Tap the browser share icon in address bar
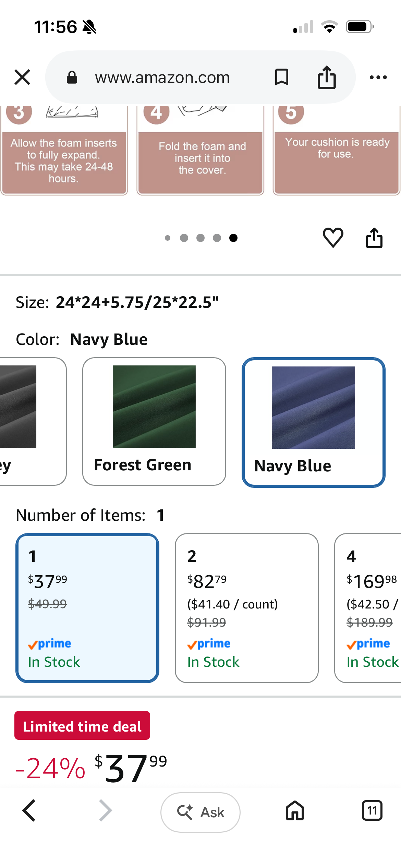The height and width of the screenshot is (868, 401). 327,77
